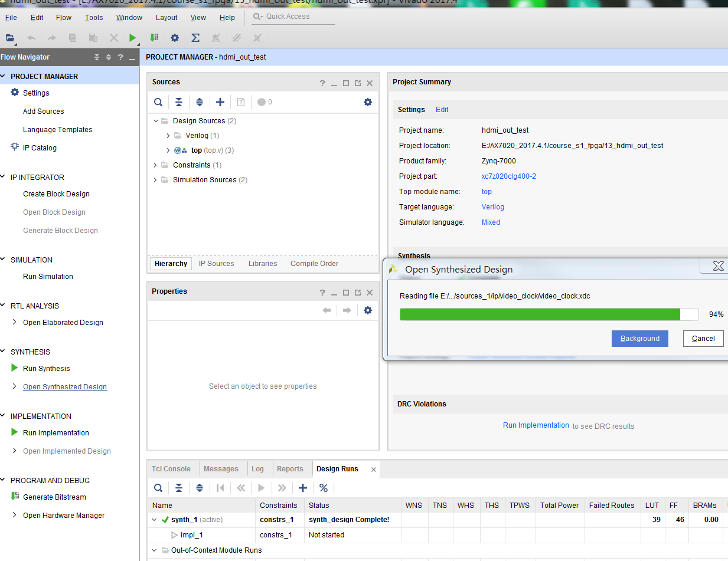Click the percent icon in Design Runs
Image resolution: width=728 pixels, height=561 pixels.
coord(324,488)
